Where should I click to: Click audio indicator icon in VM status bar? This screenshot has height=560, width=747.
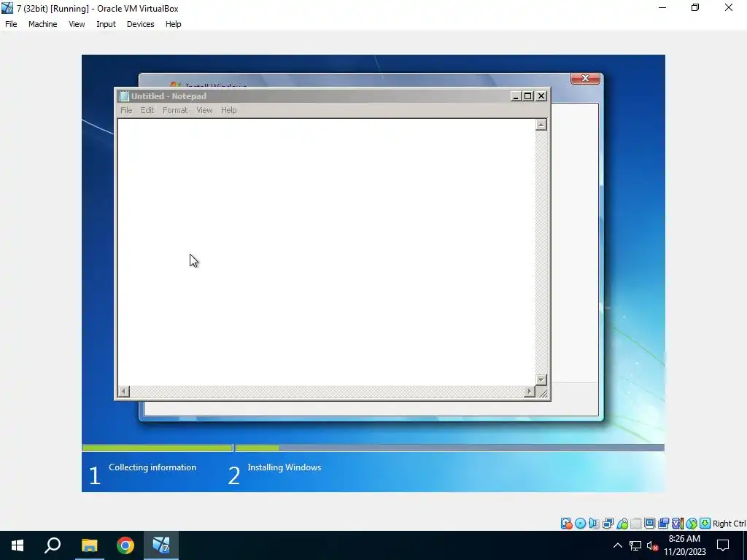coord(594,524)
